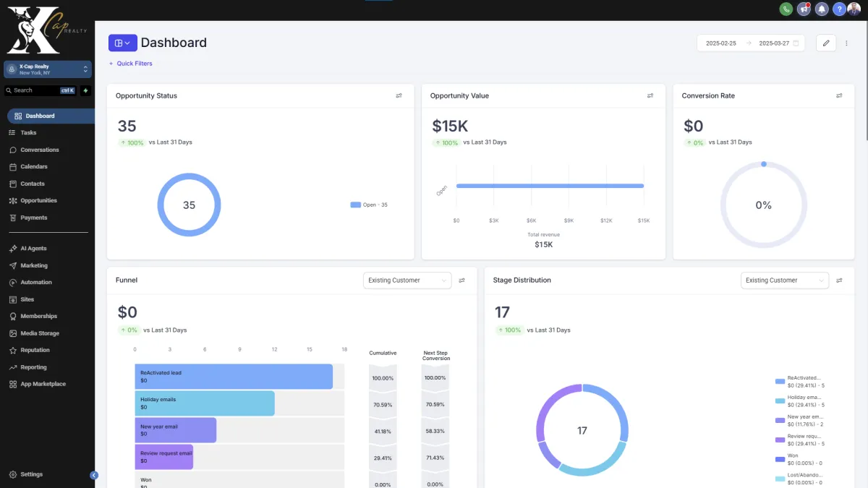
Task: Click the Conversion Rate 0% gauge
Action: (x=764, y=205)
